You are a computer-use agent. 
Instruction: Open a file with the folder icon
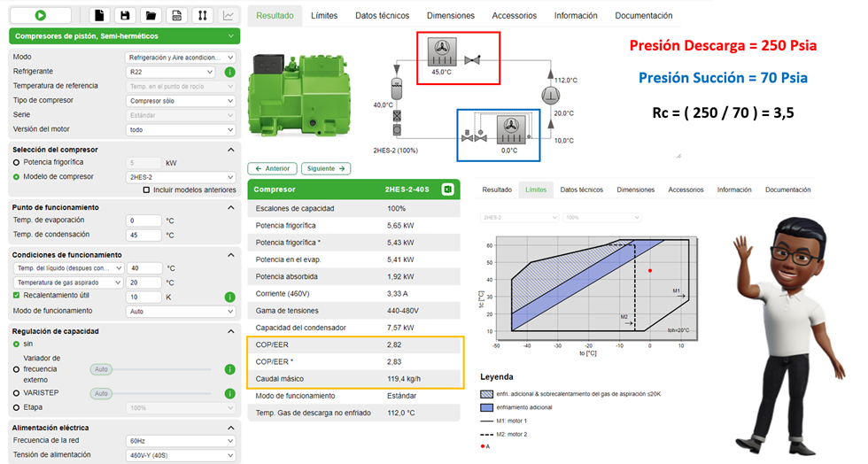[x=151, y=16]
